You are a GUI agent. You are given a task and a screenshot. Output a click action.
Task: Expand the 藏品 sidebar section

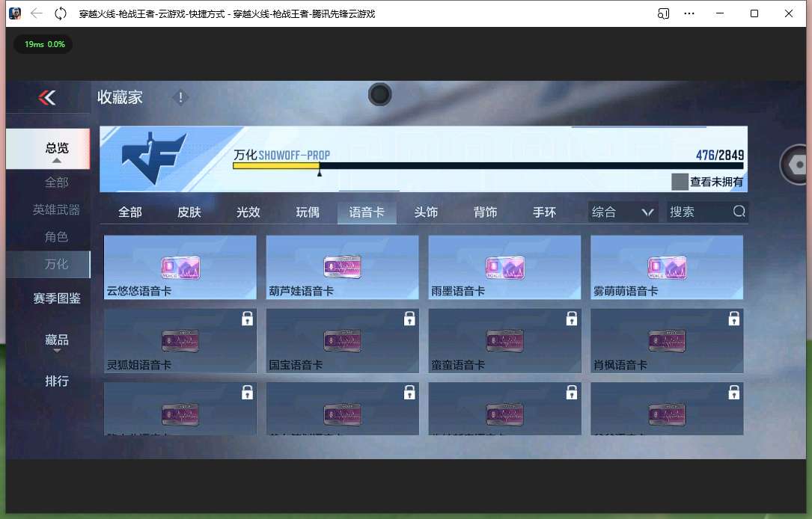(x=57, y=342)
